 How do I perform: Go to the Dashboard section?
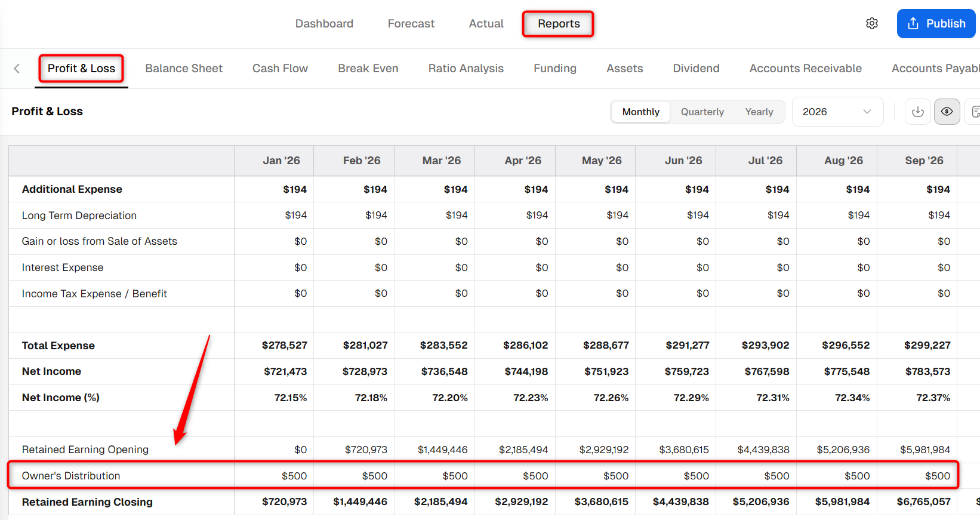(324, 24)
